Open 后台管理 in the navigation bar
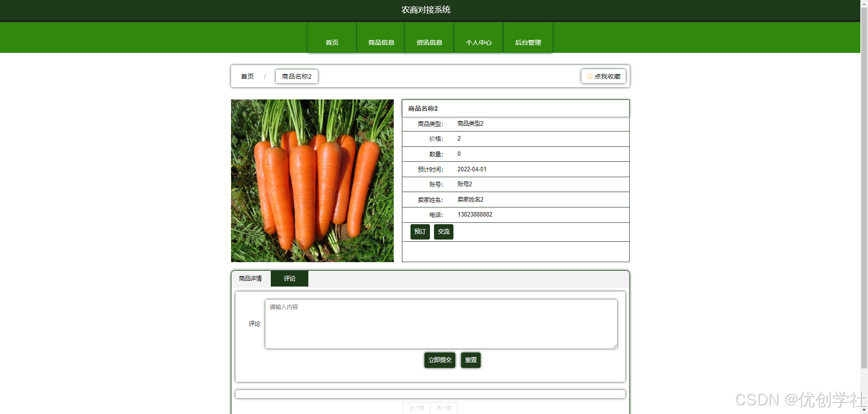 pos(528,38)
